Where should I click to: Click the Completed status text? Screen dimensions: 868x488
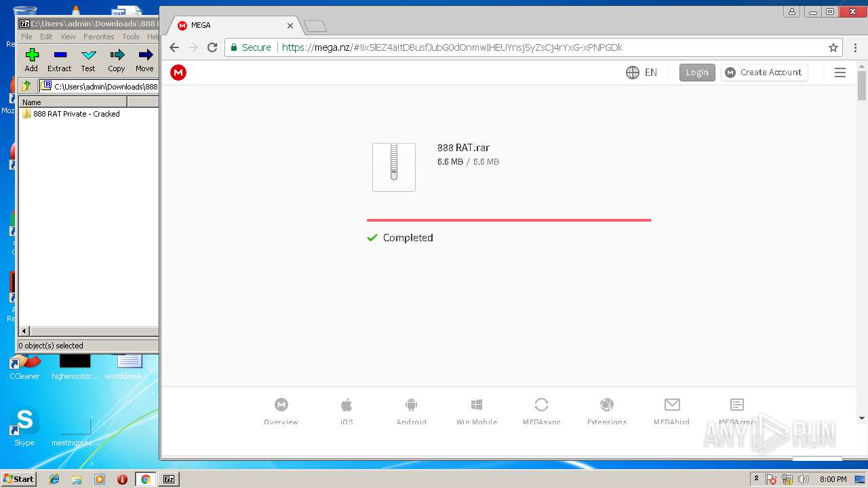pos(408,238)
